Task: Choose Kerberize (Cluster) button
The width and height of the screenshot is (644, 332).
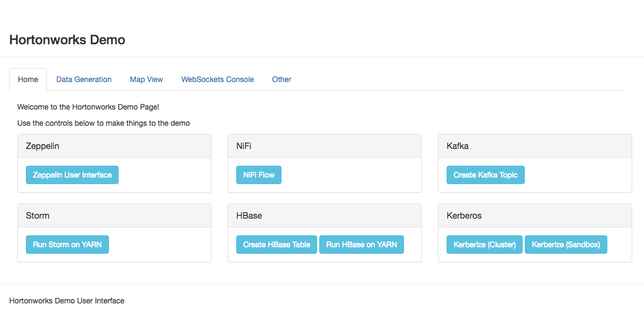Action: point(485,245)
